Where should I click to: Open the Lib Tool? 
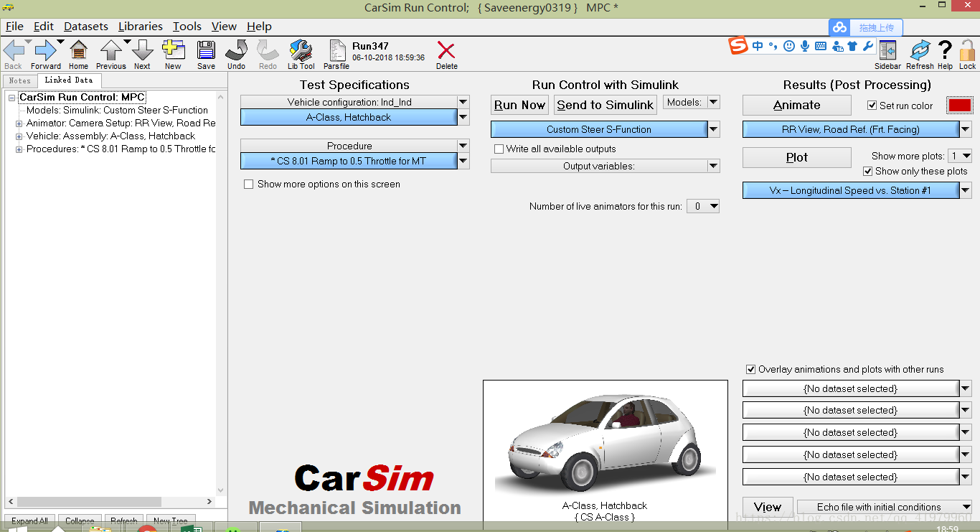[301, 51]
